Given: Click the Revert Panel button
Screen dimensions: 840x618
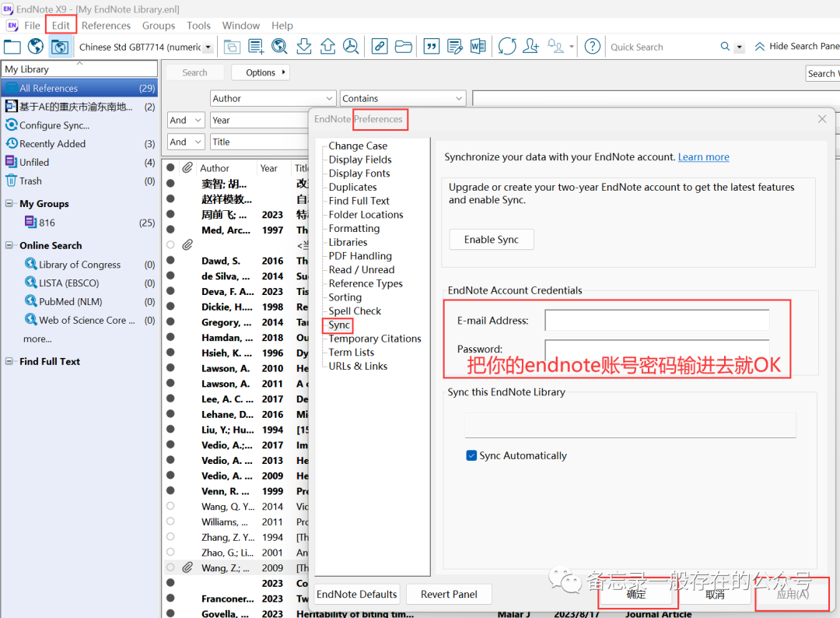Looking at the screenshot, I should (x=449, y=595).
